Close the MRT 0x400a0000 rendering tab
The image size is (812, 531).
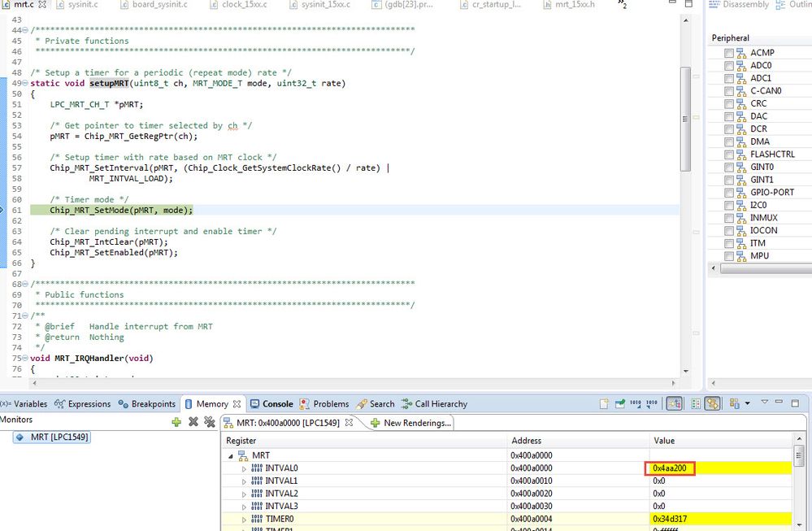click(349, 422)
